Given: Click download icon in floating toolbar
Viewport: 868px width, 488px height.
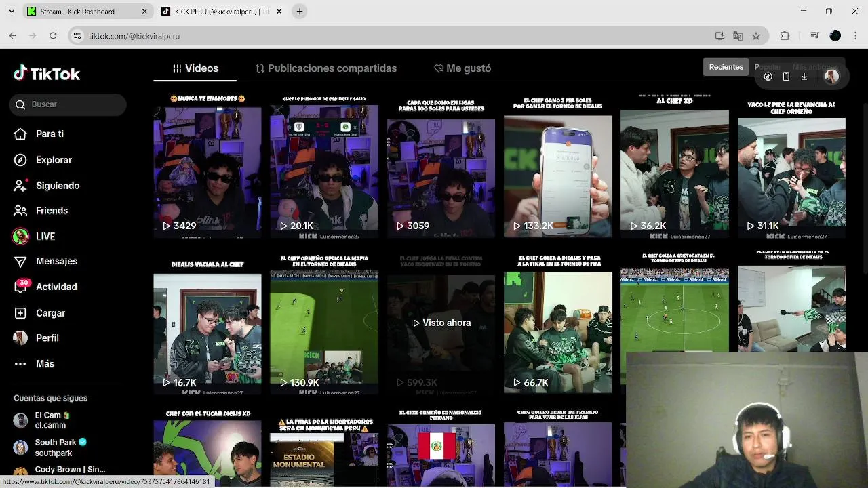Looking at the screenshot, I should 804,77.
